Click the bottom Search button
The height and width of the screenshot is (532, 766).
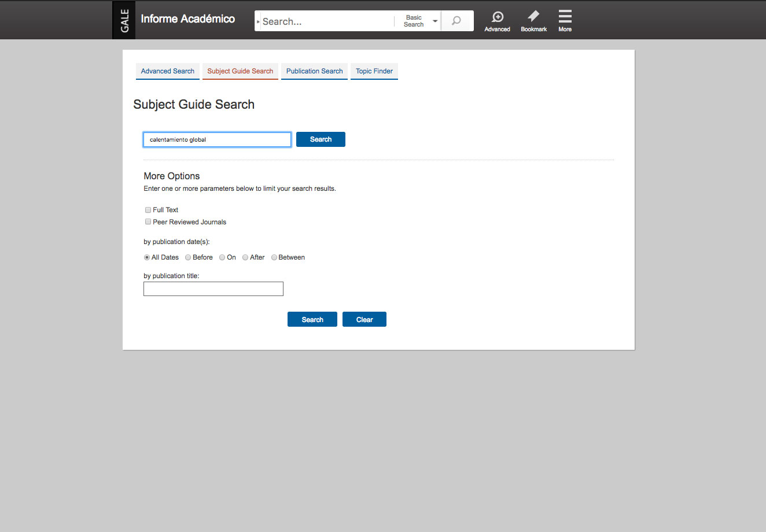[312, 319]
